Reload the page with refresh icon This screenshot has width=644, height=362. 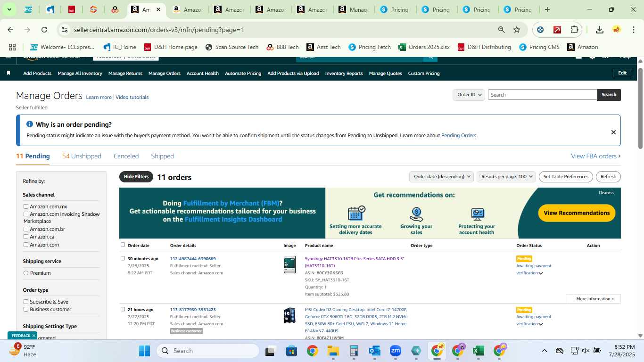[x=44, y=30]
